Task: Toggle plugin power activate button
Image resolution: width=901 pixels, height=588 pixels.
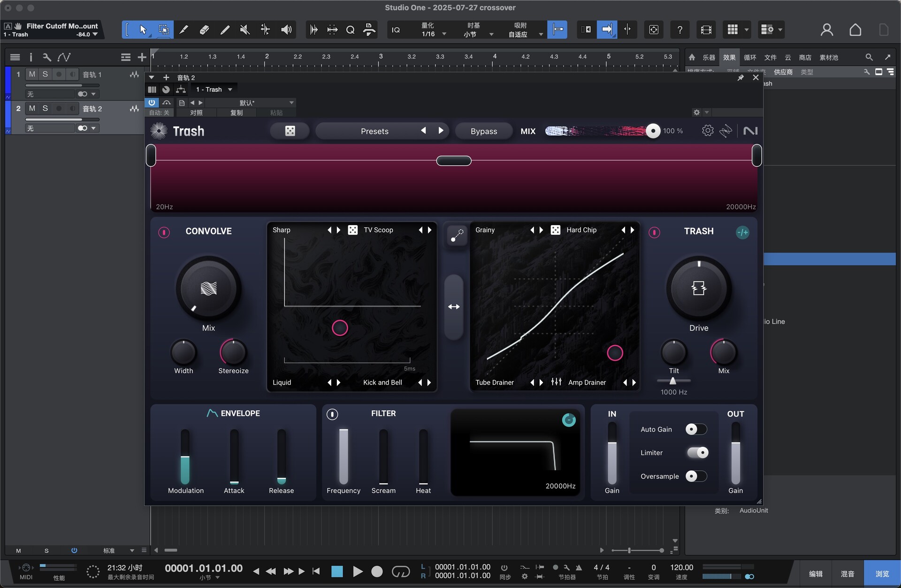Action: tap(152, 102)
